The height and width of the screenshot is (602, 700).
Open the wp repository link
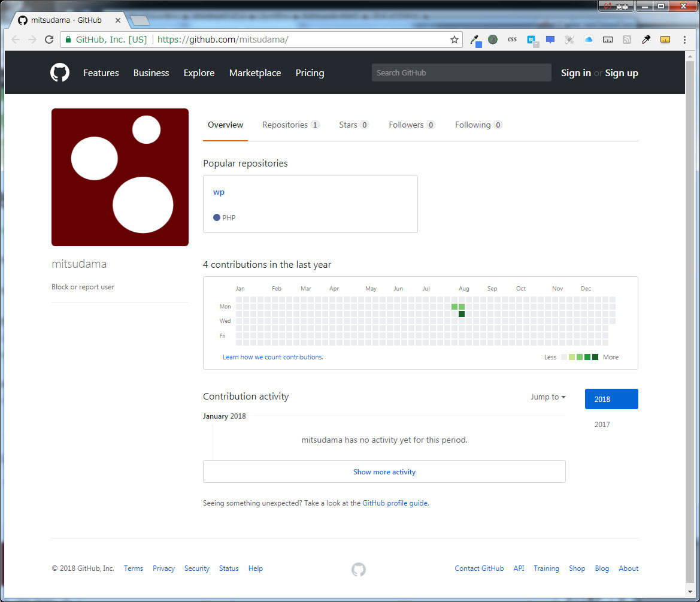click(219, 192)
